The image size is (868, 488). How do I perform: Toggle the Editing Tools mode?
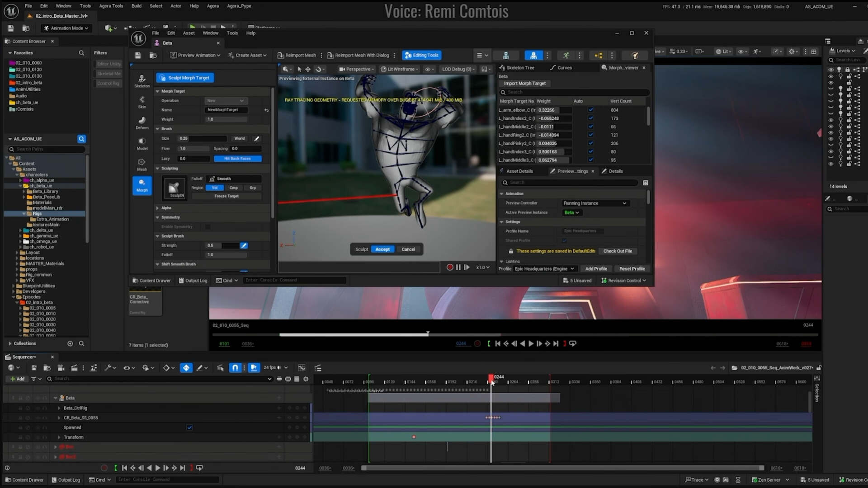[421, 55]
